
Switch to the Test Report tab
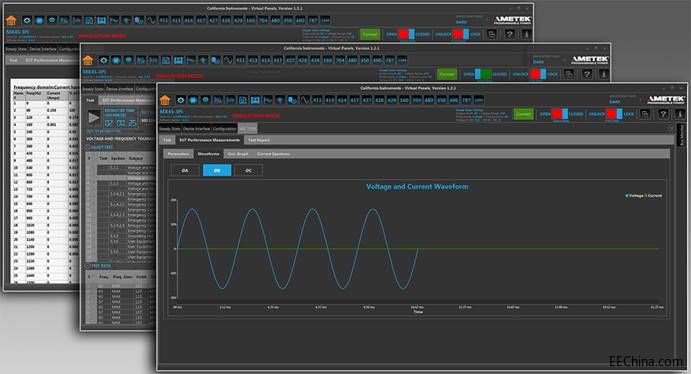(x=259, y=140)
